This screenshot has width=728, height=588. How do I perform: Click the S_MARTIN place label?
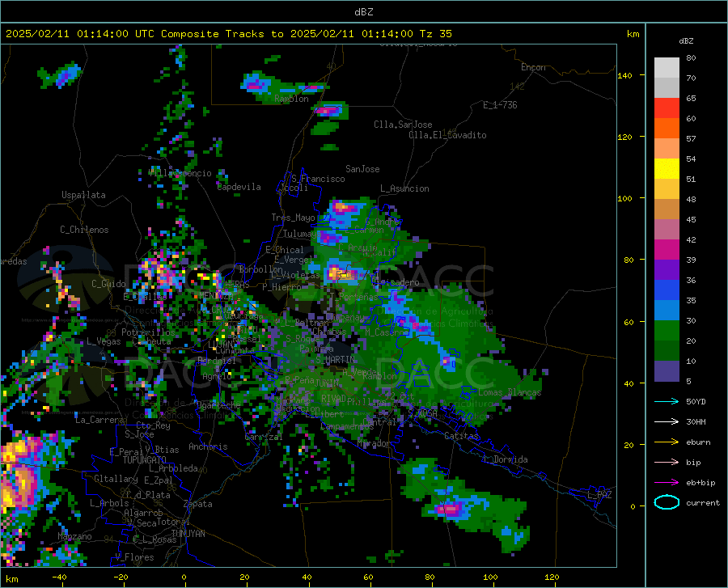[x=335, y=360]
